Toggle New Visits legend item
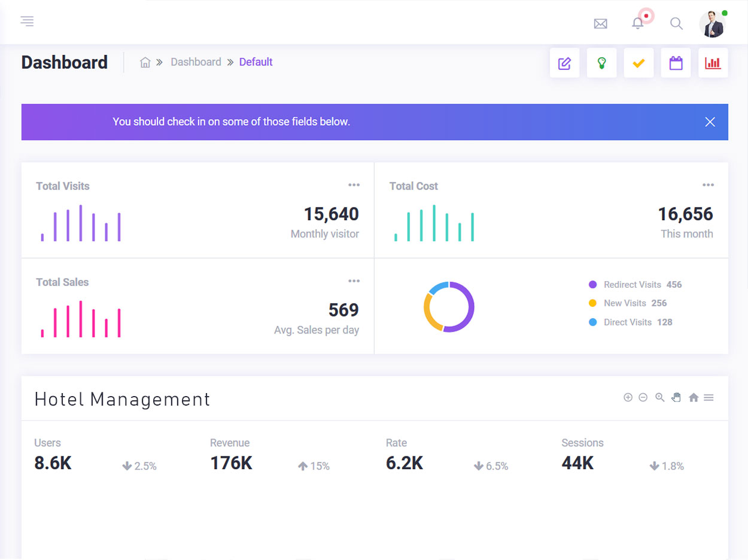The width and height of the screenshot is (748, 560). click(625, 303)
